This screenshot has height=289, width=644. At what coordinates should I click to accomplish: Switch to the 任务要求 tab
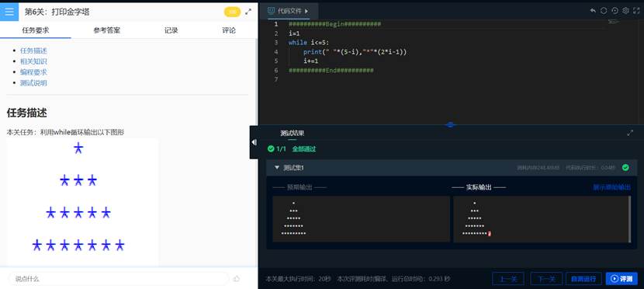(x=36, y=30)
